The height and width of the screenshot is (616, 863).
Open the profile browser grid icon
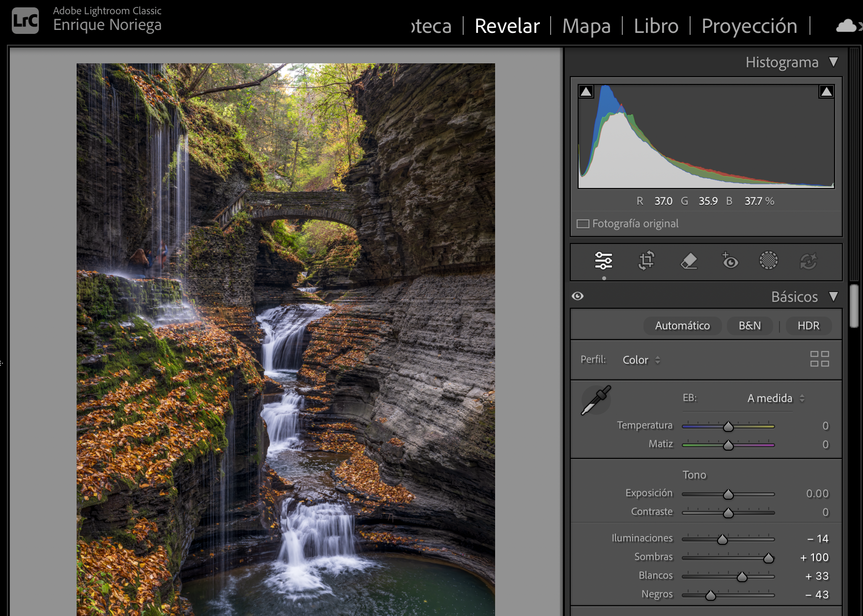point(820,359)
